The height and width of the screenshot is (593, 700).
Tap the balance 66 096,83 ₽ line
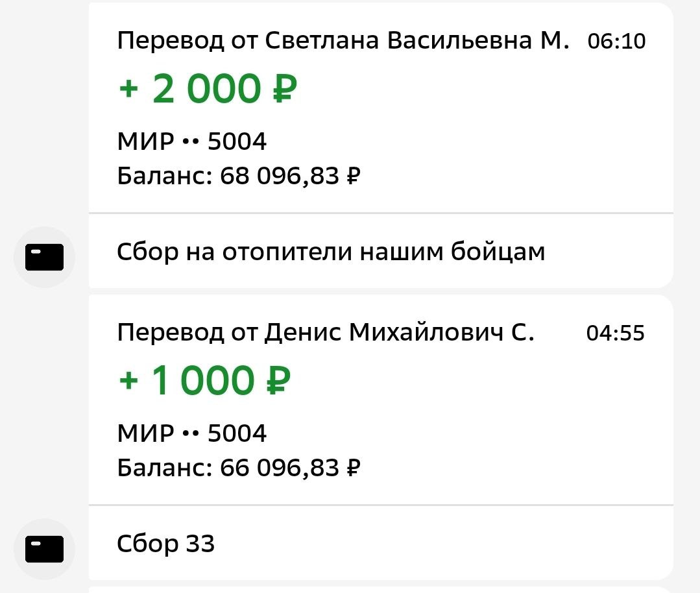tap(239, 468)
